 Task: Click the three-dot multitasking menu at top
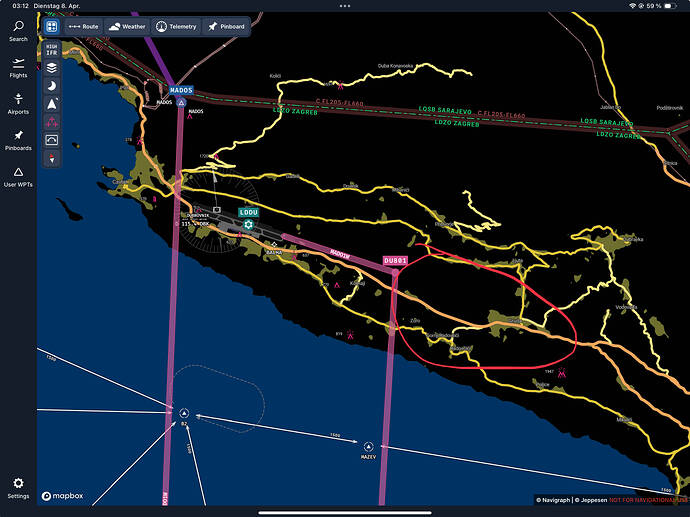tap(345, 6)
